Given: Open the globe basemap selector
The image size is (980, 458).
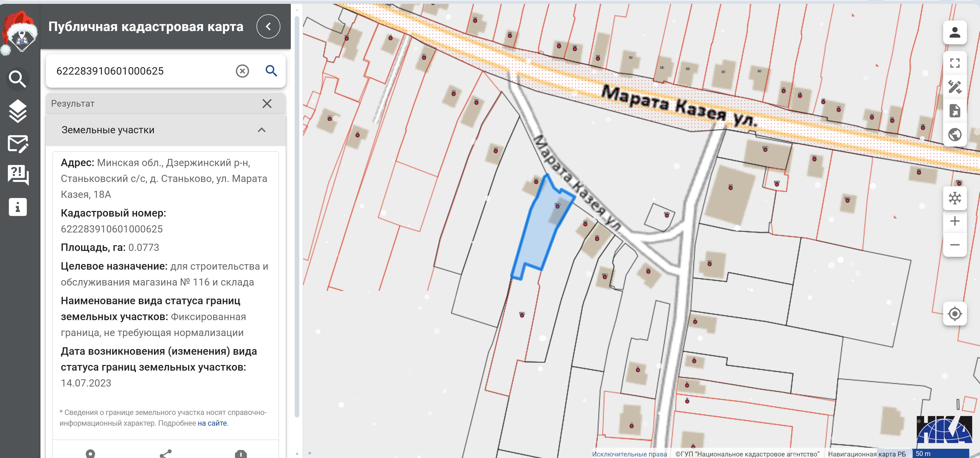Looking at the screenshot, I should [954, 134].
